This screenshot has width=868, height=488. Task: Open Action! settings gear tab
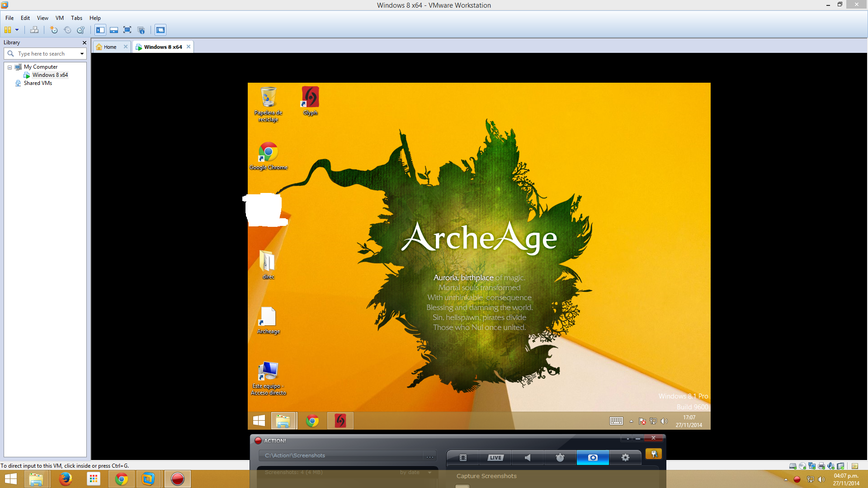[625, 458]
